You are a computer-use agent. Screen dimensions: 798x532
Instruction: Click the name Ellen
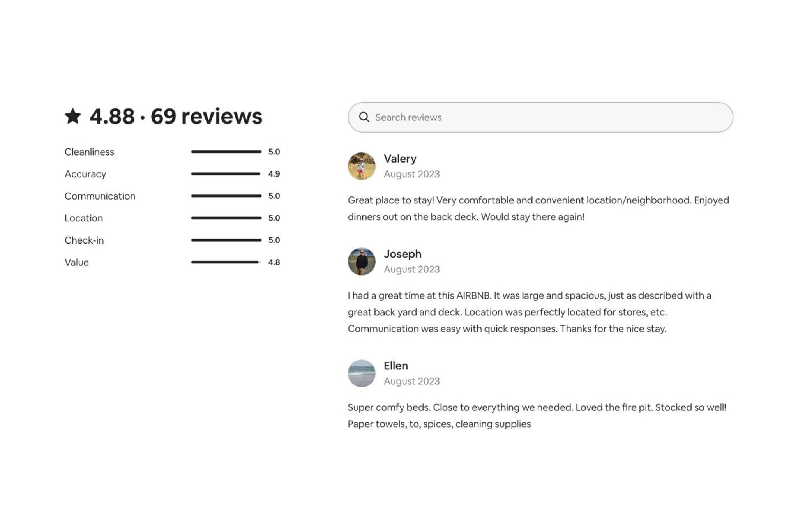pyautogui.click(x=396, y=366)
